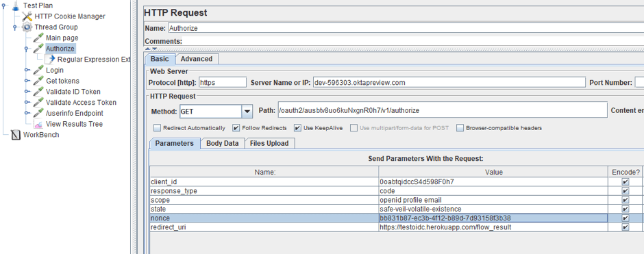The height and width of the screenshot is (254, 644).
Task: Select the value cell reading 'code'
Action: tap(493, 191)
